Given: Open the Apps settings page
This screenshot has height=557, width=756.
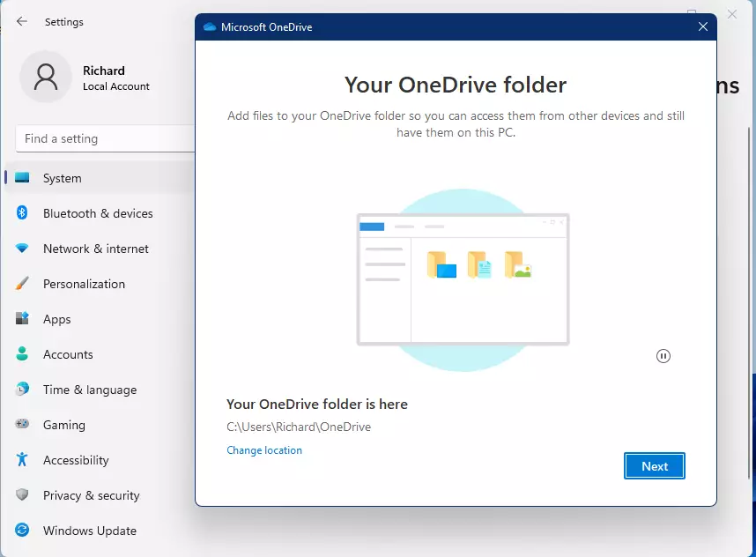Looking at the screenshot, I should click(x=100, y=319).
